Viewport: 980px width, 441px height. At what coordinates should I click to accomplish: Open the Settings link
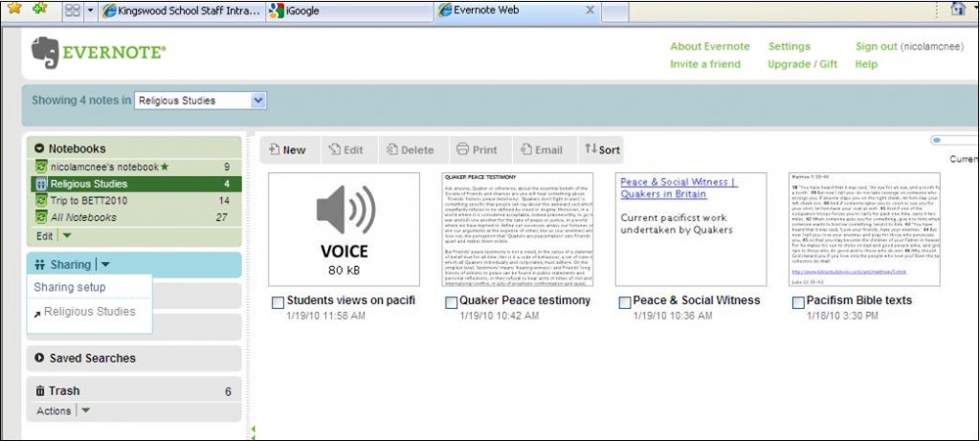click(790, 46)
